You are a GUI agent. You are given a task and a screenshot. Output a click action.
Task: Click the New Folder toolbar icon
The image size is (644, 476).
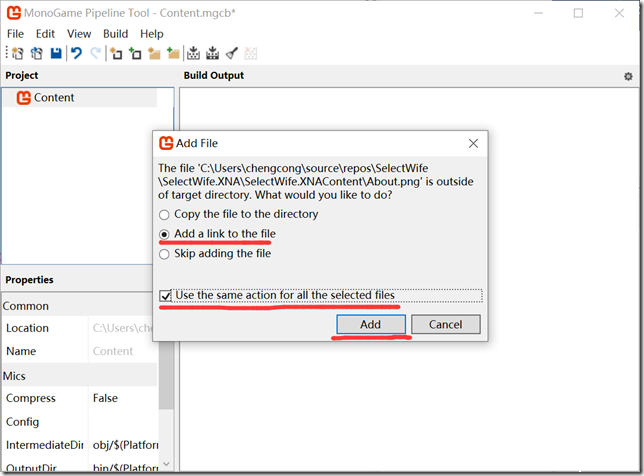tap(154, 53)
